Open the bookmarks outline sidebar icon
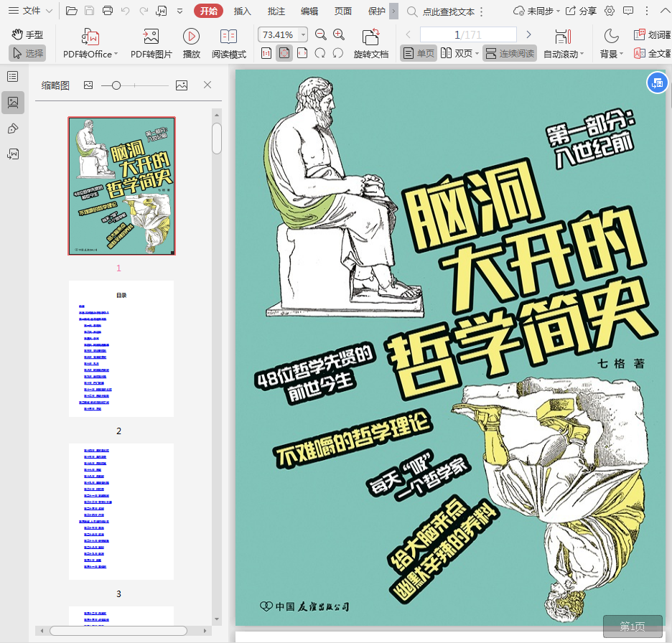Viewport: 672px width, 643px height. tap(13, 77)
